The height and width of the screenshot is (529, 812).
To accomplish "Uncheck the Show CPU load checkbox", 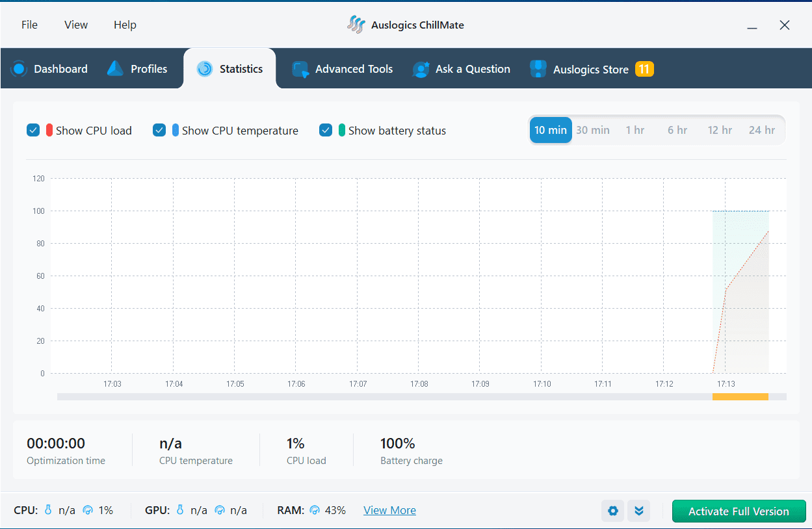I will [x=33, y=130].
